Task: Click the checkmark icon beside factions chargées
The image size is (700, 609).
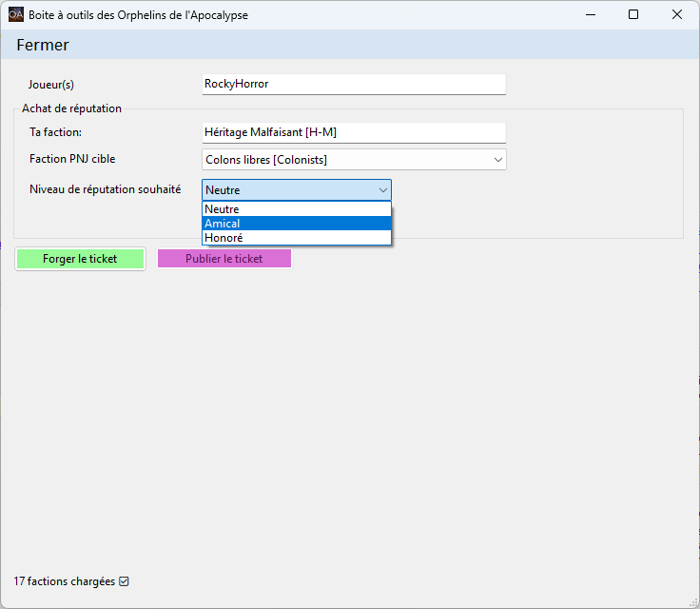Action: coord(124,581)
